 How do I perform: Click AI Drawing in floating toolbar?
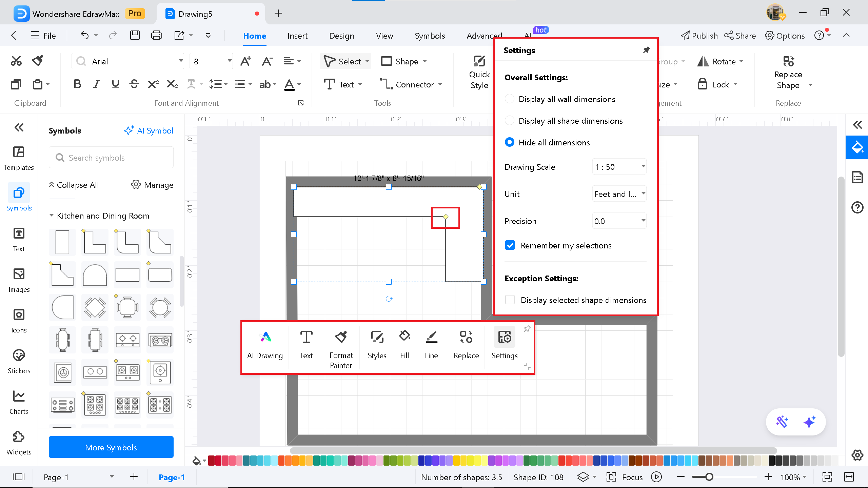265,345
